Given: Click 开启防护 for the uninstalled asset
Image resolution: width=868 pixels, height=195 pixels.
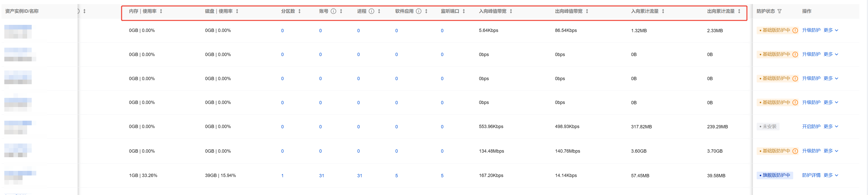Looking at the screenshot, I should point(811,127).
